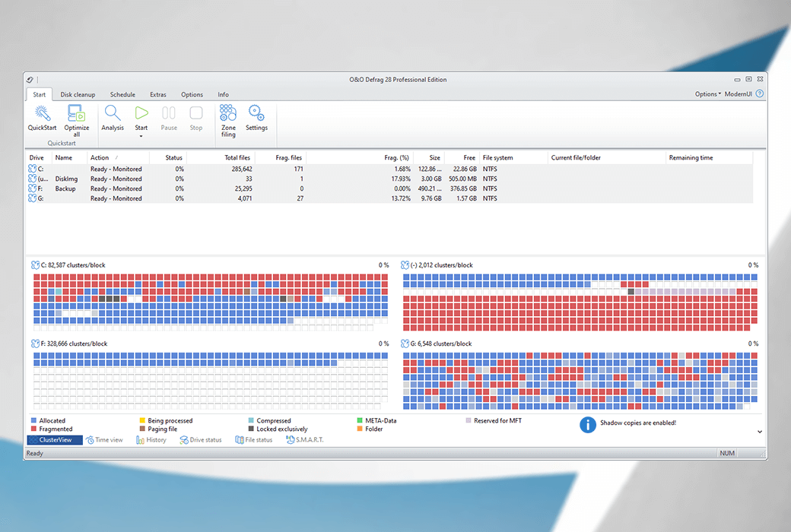Viewport: 791px width, 532px height.
Task: Sort by Free column header
Action: [x=461, y=158]
